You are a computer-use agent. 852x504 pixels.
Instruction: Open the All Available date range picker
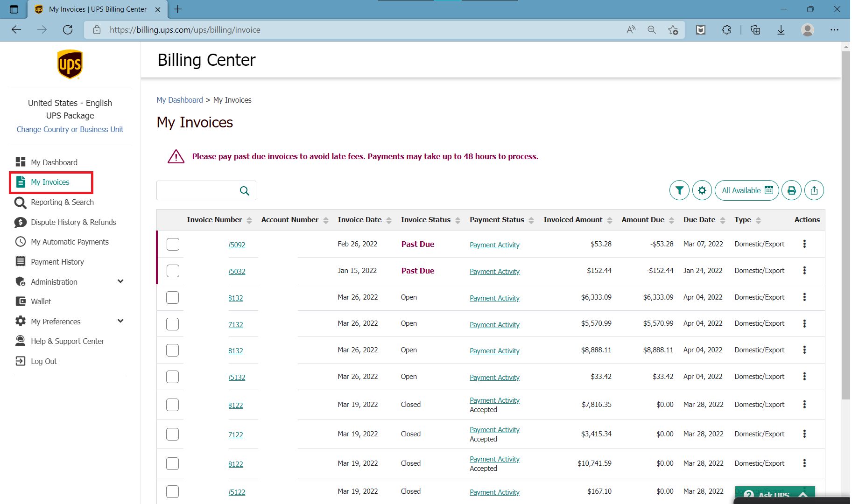click(x=746, y=190)
